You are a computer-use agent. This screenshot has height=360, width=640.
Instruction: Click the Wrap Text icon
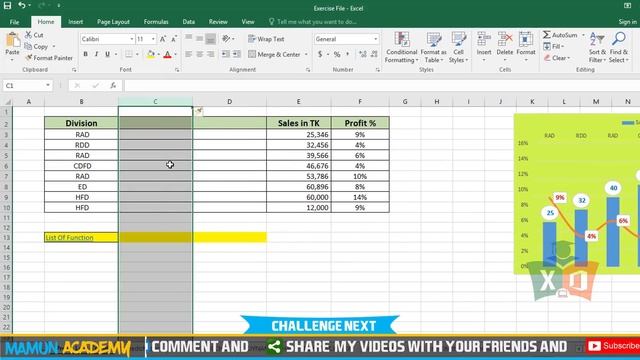252,39
